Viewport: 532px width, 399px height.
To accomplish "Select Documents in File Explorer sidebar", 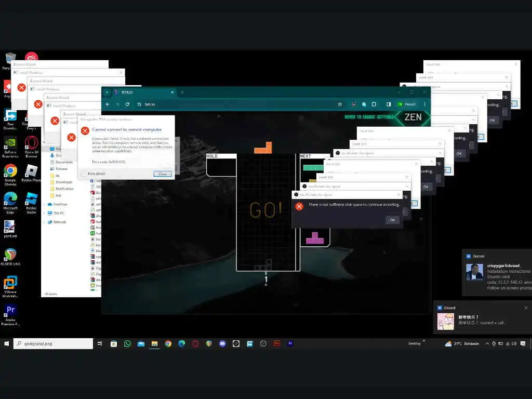I will (x=61, y=162).
